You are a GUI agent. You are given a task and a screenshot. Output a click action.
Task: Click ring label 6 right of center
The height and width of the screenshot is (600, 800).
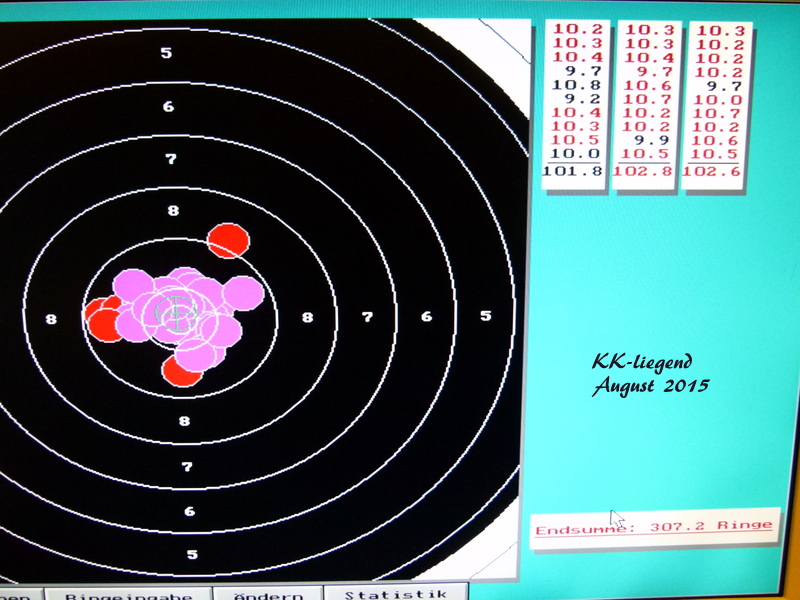[x=426, y=317]
